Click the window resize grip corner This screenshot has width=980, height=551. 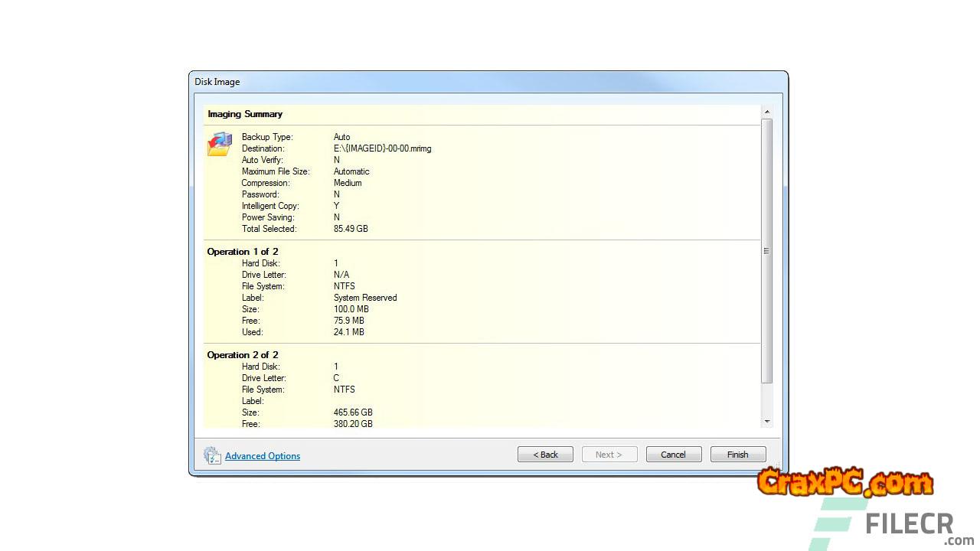click(x=777, y=466)
